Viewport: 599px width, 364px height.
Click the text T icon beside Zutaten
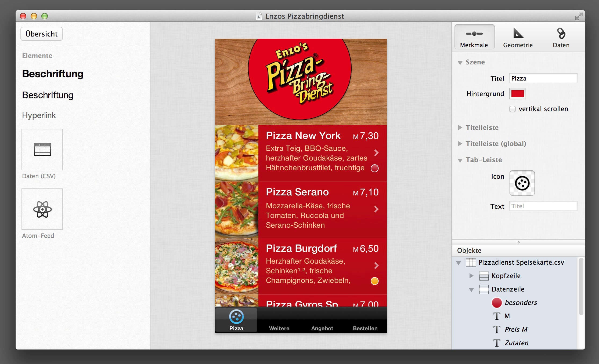tap(497, 343)
